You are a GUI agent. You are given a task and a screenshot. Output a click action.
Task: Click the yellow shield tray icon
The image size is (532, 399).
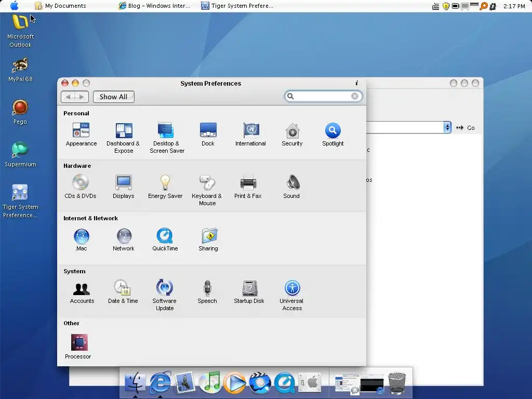tap(446, 6)
